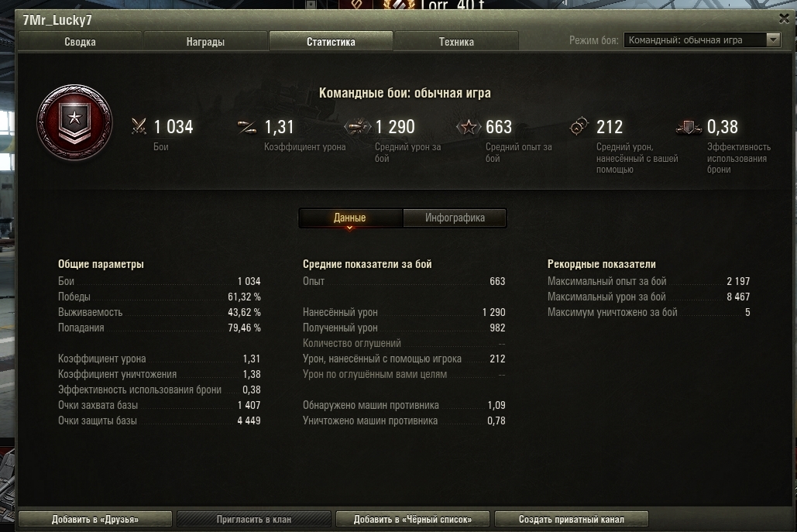This screenshot has height=532, width=797.
Task: Open the Награды tab
Action: tap(205, 41)
